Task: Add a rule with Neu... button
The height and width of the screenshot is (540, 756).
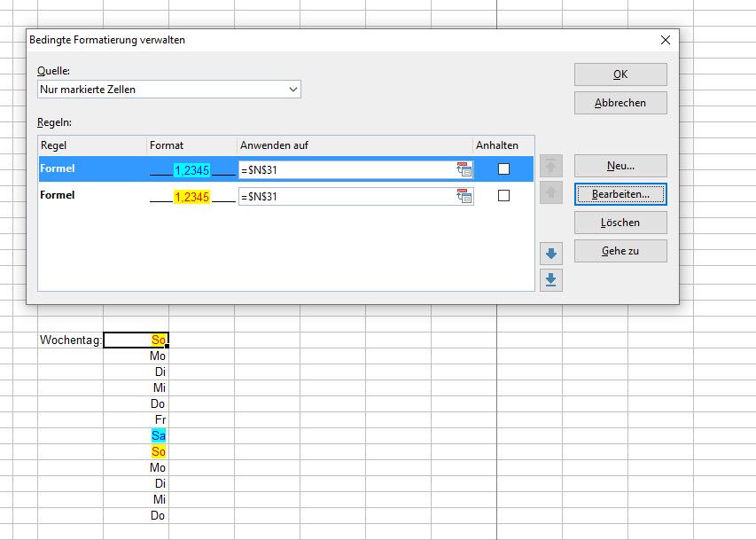Action: point(620,166)
